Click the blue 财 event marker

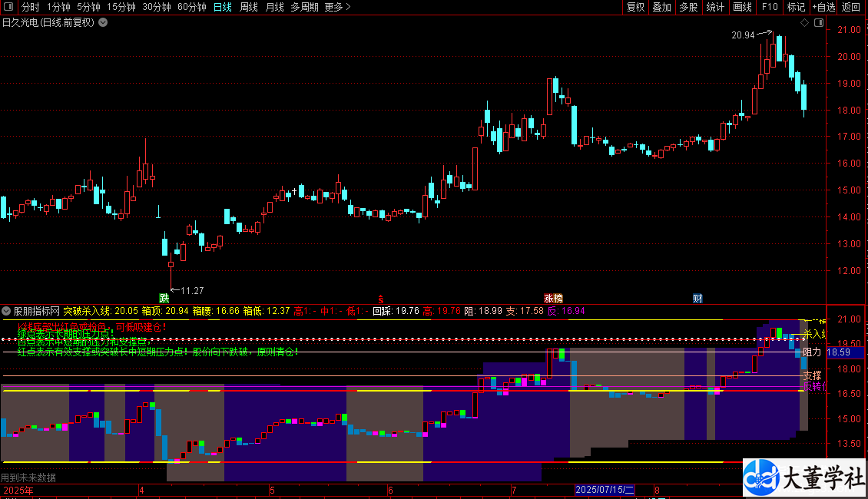[697, 298]
